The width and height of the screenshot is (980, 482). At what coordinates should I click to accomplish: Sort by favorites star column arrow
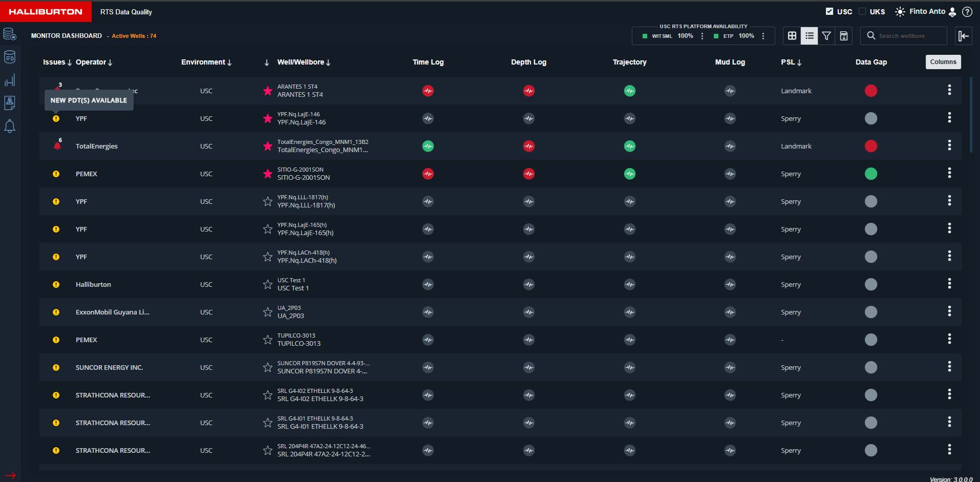click(267, 62)
